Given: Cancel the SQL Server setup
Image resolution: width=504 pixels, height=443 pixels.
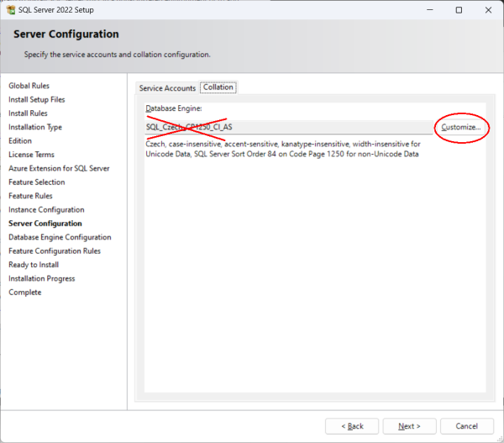Looking at the screenshot, I should [466, 425].
